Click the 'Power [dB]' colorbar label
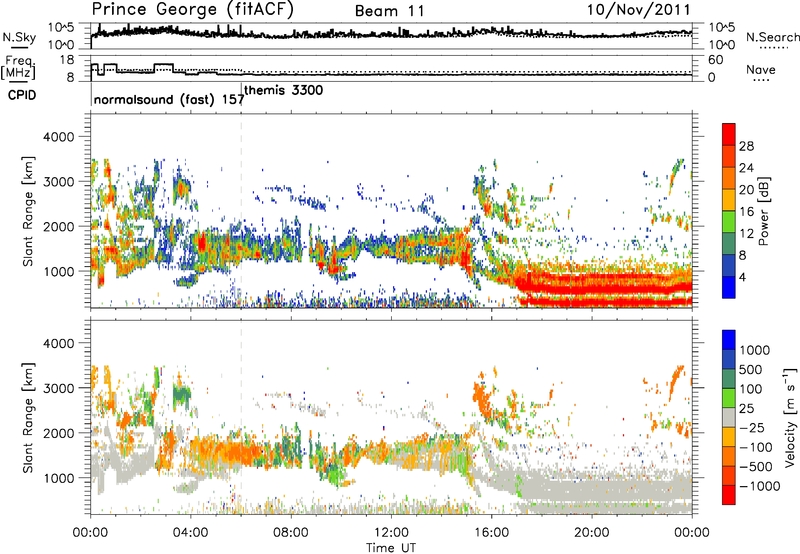The width and height of the screenshot is (800, 554). point(763,211)
